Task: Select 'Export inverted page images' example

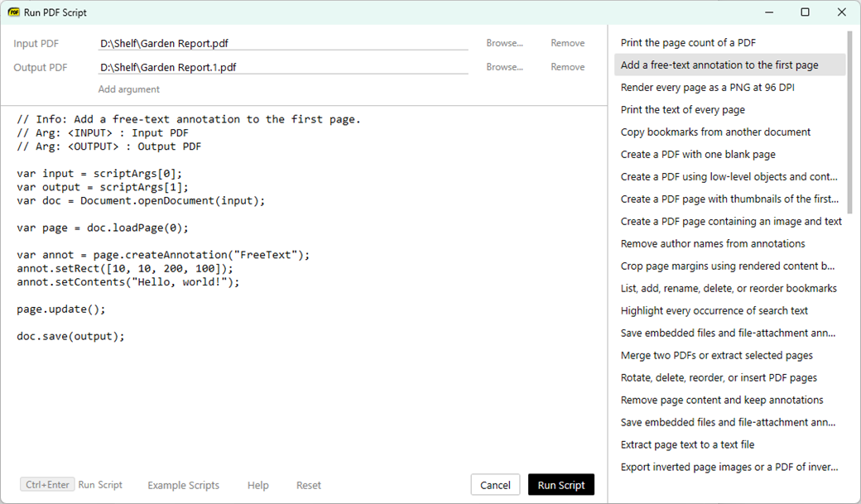Action: pyautogui.click(x=729, y=468)
